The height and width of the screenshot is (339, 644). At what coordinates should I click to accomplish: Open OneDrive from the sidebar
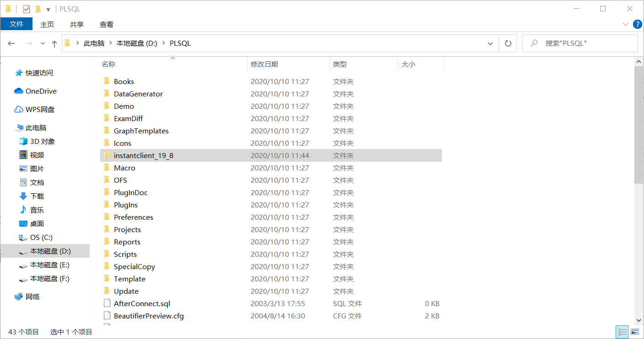click(40, 91)
